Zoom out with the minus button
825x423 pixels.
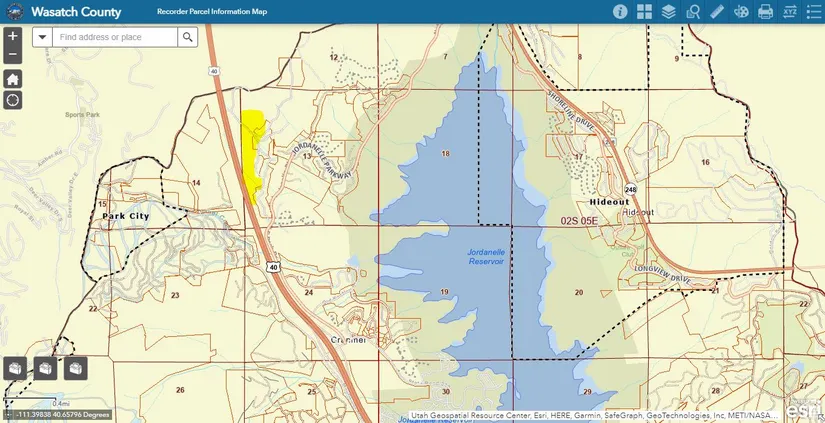click(x=12, y=54)
